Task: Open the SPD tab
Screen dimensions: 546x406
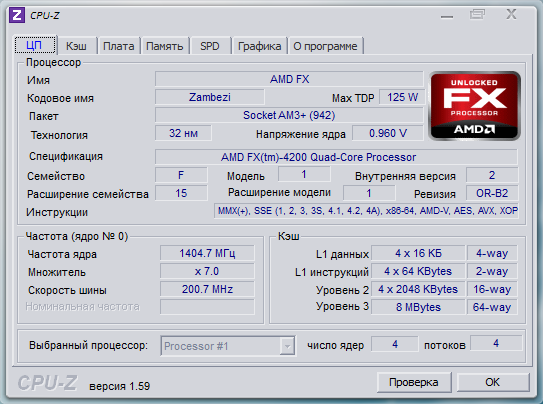Action: point(210,46)
